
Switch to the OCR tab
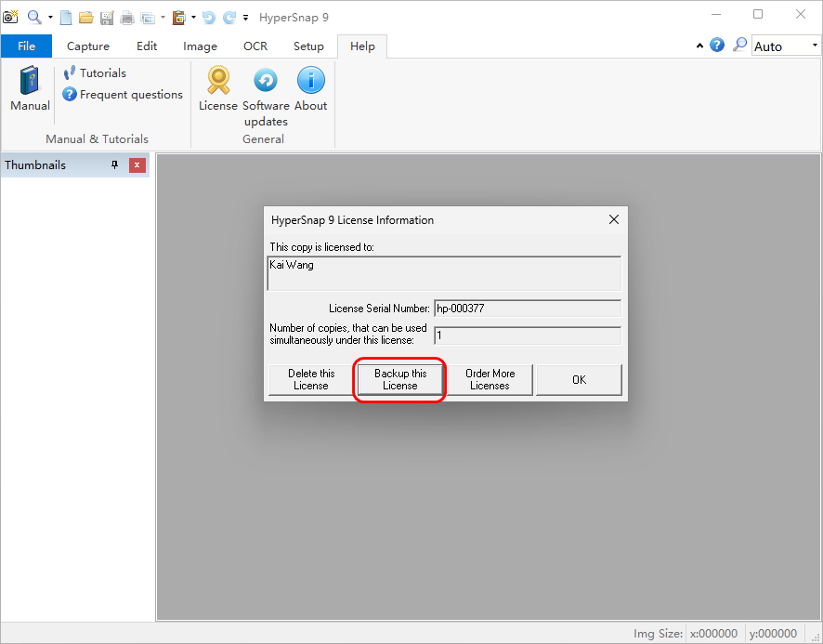coord(255,46)
